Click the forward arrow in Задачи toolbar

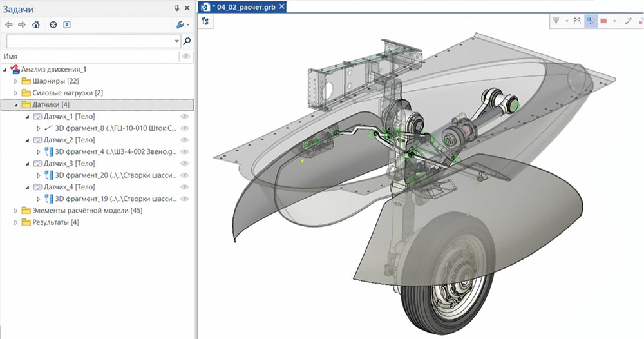(22, 25)
